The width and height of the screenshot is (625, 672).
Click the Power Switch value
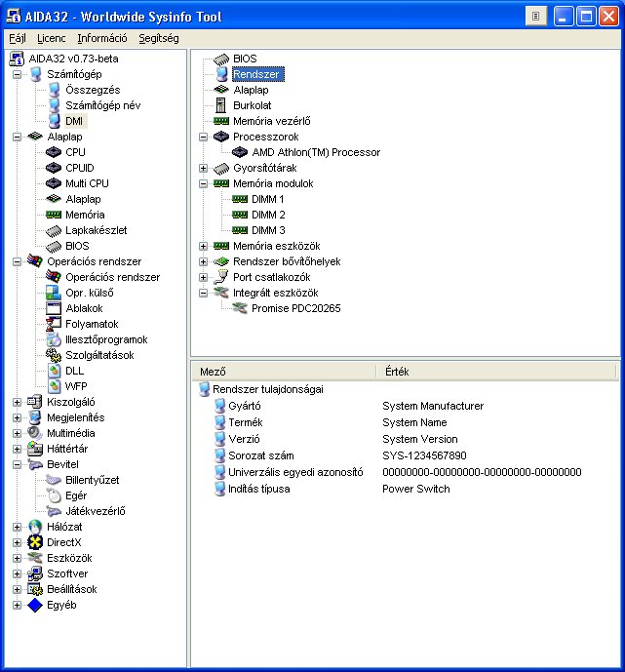click(416, 489)
